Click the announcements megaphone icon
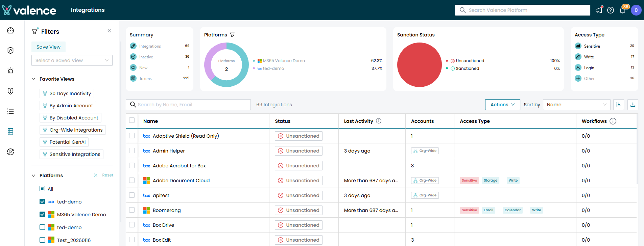 click(x=599, y=10)
